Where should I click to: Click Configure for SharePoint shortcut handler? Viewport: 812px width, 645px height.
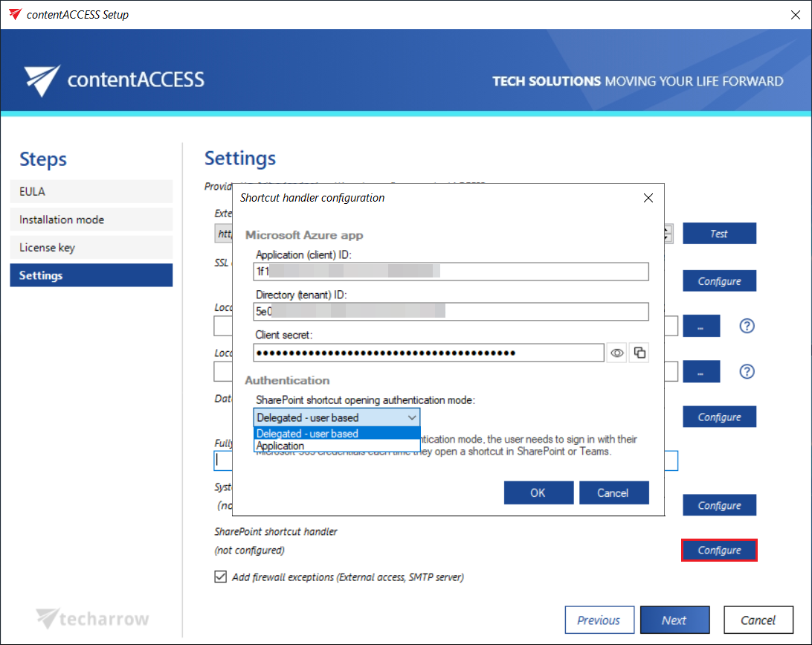(x=719, y=551)
